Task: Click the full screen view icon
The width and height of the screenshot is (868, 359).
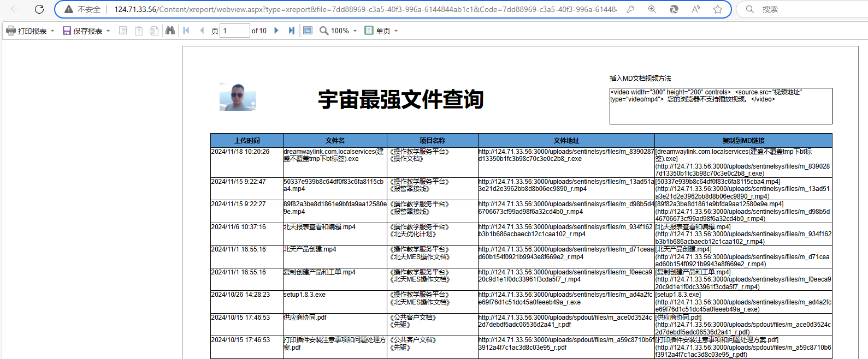Action: tap(308, 31)
